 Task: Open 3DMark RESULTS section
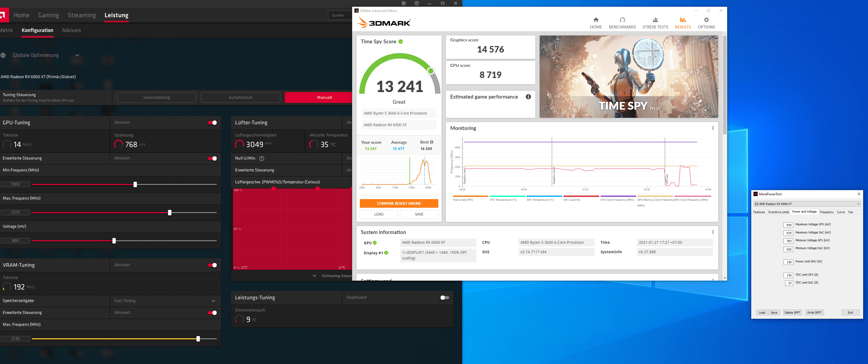pyautogui.click(x=683, y=23)
